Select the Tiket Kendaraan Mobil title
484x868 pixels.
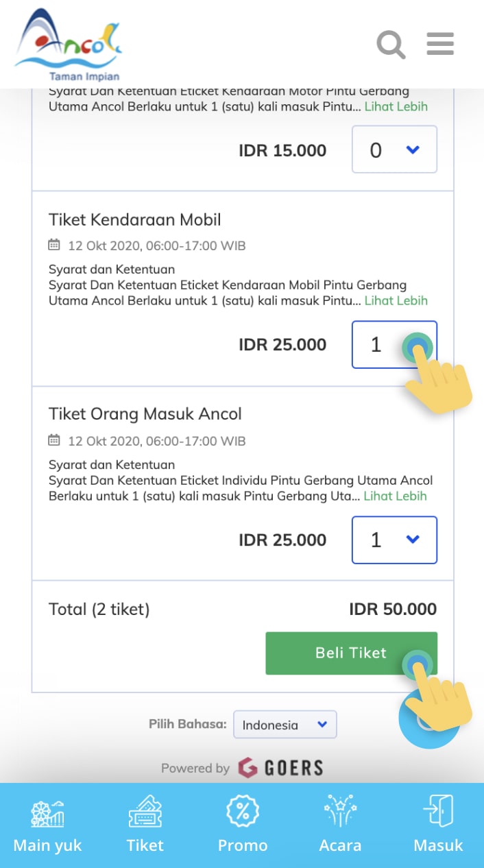(135, 220)
